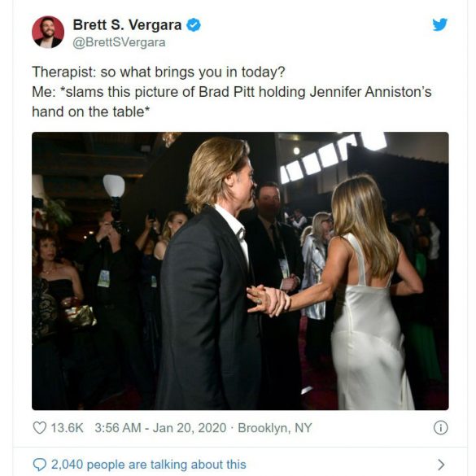Screen dimensions: 476x476
Task: Click the 3:56 AM timestamp
Action: point(118,428)
